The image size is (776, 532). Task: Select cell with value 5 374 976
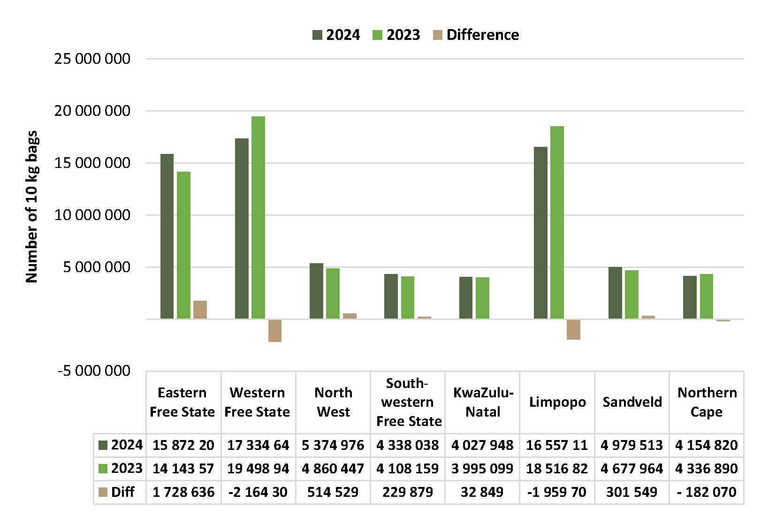(333, 445)
